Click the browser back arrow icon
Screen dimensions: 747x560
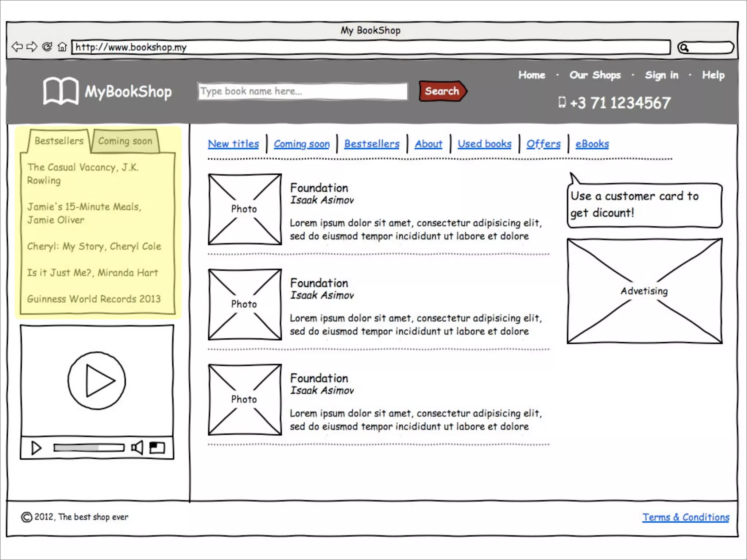(17, 47)
